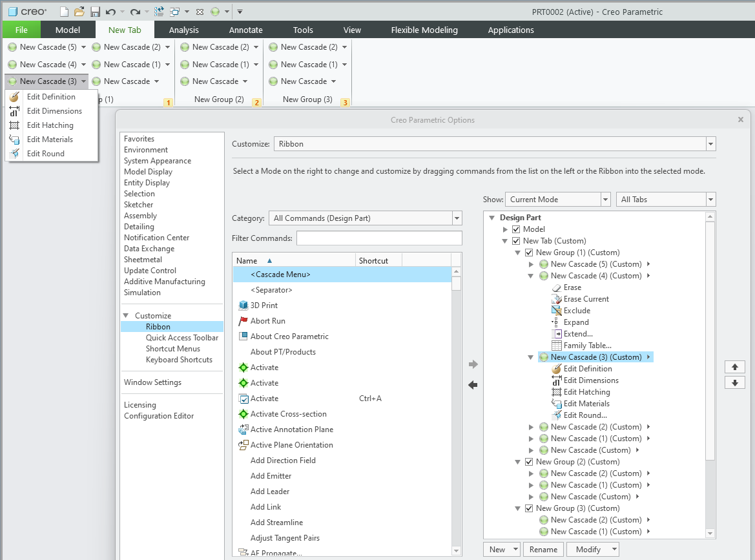The width and height of the screenshot is (755, 560).
Task: Open the File menu
Action: (x=21, y=30)
